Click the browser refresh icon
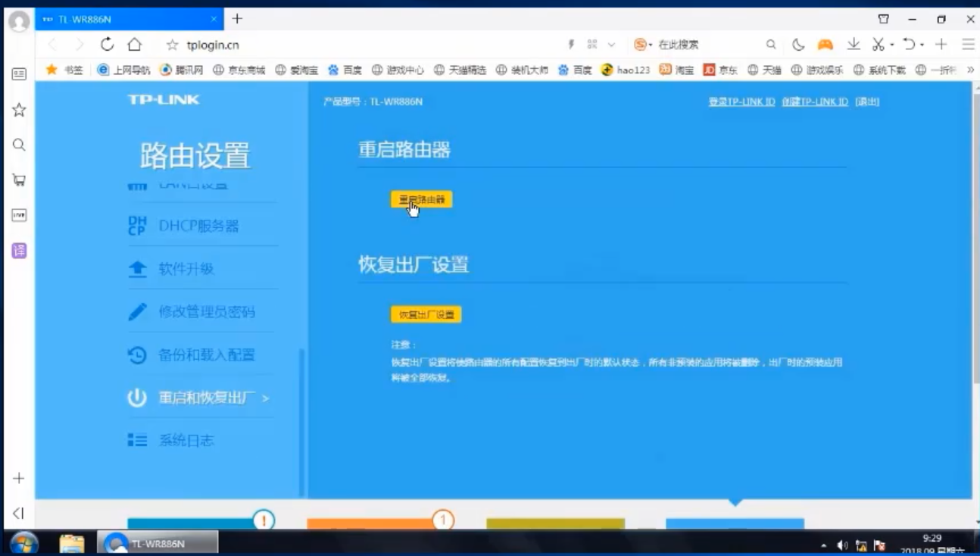This screenshot has height=556, width=980. 107,45
